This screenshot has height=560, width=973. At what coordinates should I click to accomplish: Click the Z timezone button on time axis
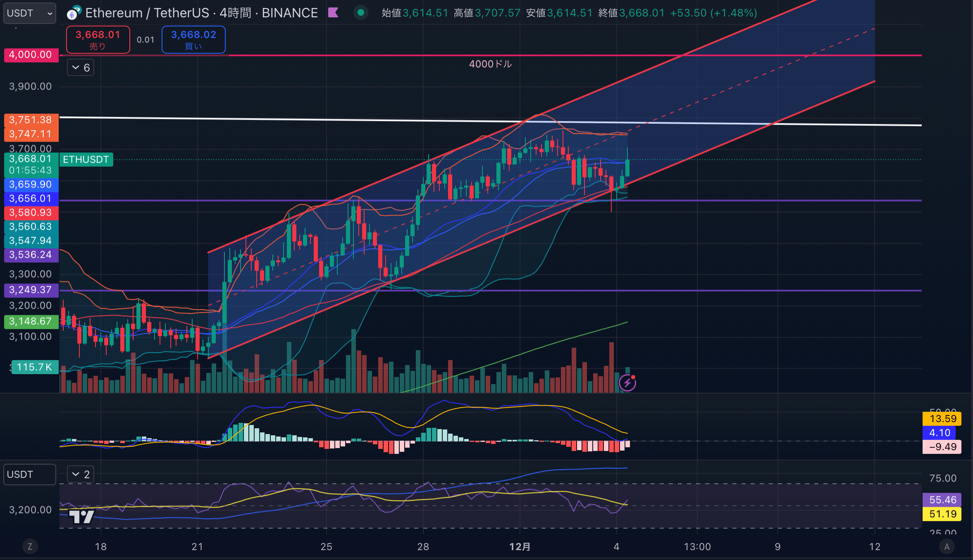(x=30, y=547)
